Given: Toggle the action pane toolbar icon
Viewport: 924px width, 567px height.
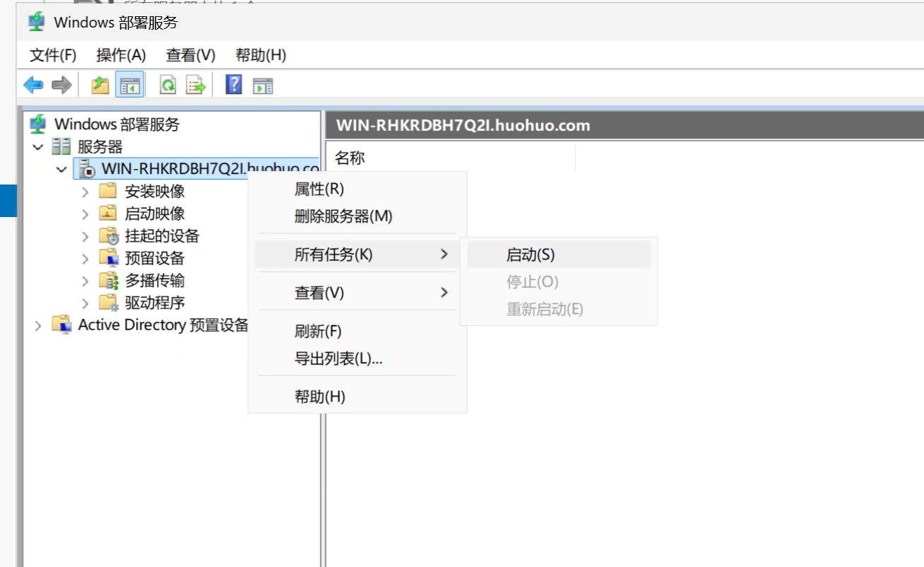Looking at the screenshot, I should pos(263,86).
